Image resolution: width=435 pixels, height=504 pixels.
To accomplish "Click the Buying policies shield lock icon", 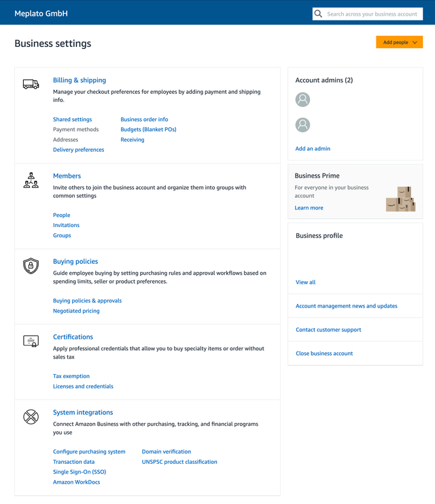I will coord(31,266).
